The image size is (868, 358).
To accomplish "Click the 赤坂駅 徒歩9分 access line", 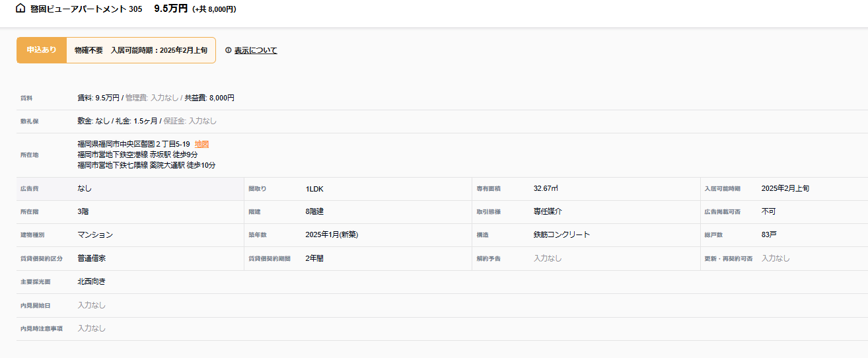I will coord(137,155).
